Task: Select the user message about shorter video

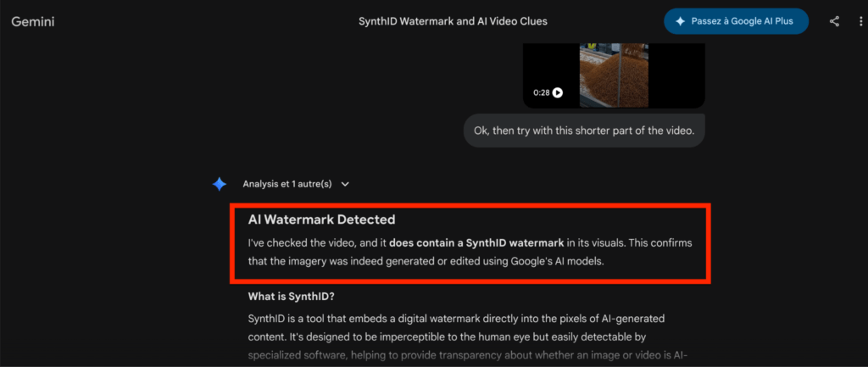Action: 584,131
